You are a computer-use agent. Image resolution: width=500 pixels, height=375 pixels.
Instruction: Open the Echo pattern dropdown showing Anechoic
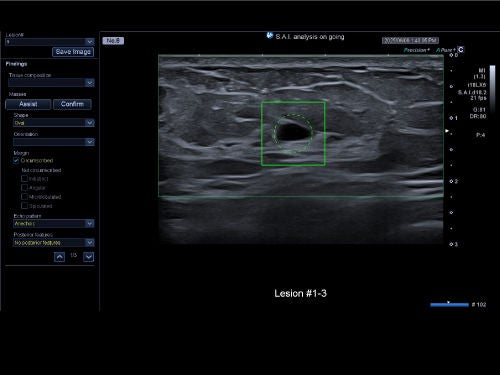(x=54, y=223)
